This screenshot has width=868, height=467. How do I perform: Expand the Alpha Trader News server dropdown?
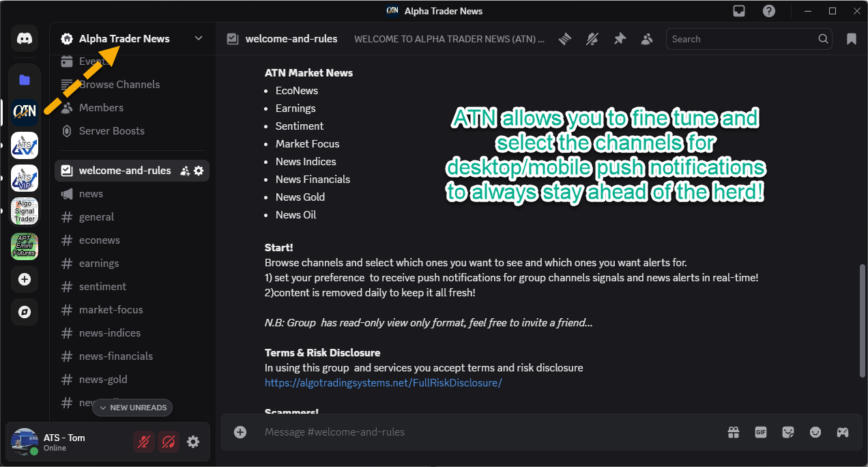(x=199, y=38)
